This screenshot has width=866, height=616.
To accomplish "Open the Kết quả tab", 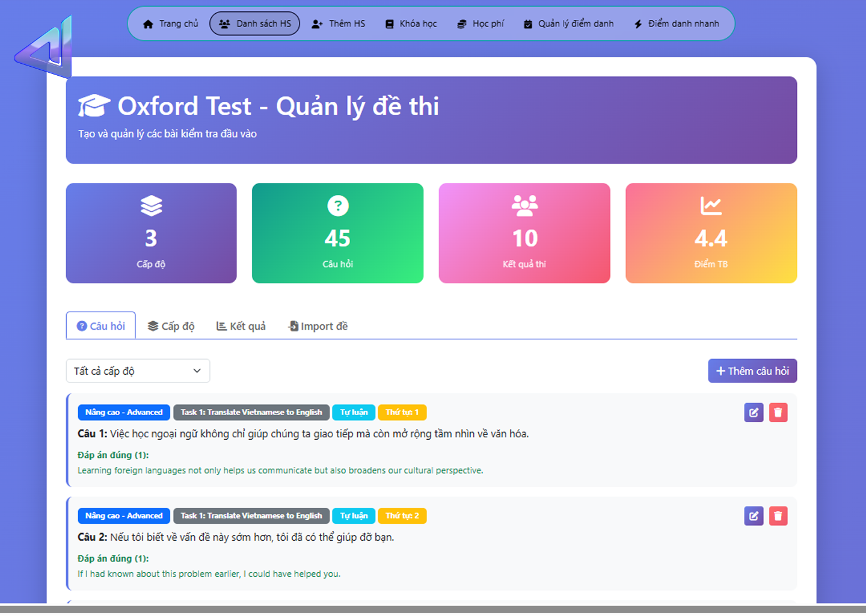I will pos(241,326).
